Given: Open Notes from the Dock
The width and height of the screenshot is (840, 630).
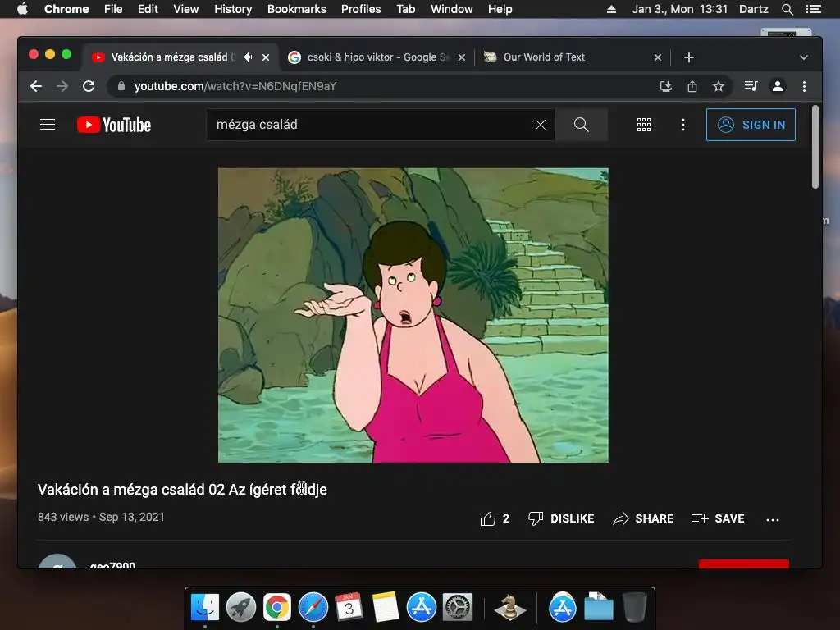Looking at the screenshot, I should [386, 607].
